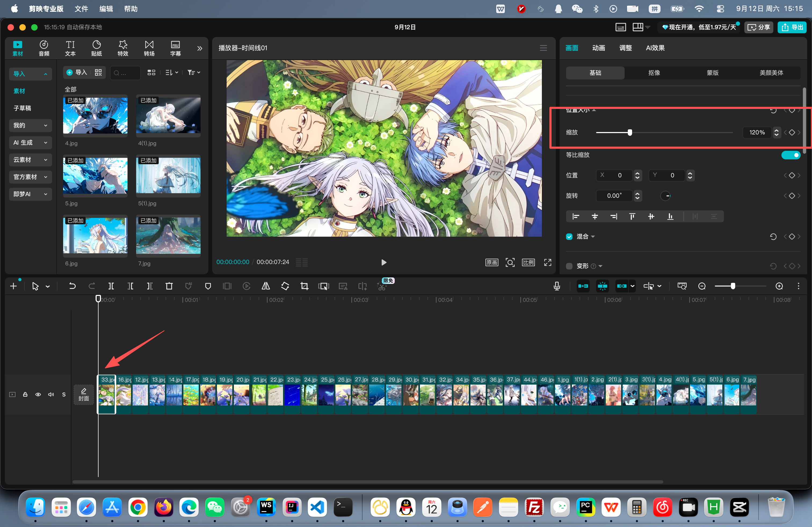The image size is (812, 527).
Task: Toggle auto snapping button in timeline toolbar
Action: [x=602, y=286]
